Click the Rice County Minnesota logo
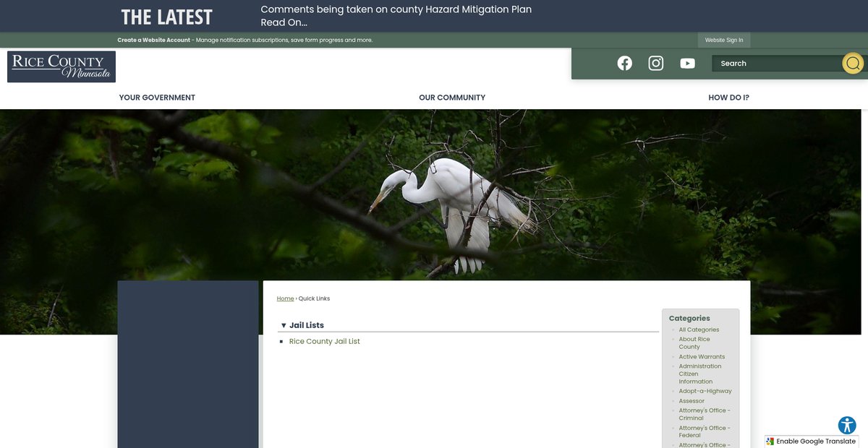868x448 pixels. click(61, 66)
